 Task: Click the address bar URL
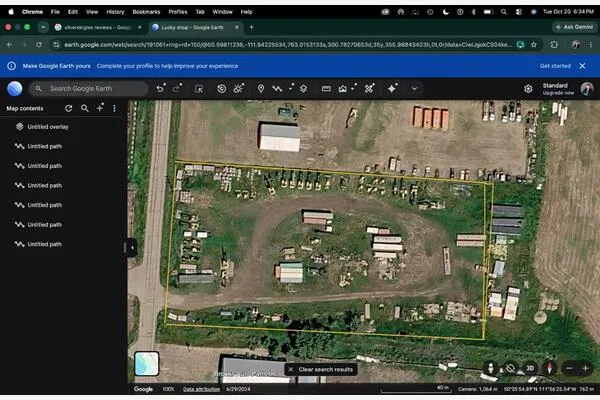point(288,45)
